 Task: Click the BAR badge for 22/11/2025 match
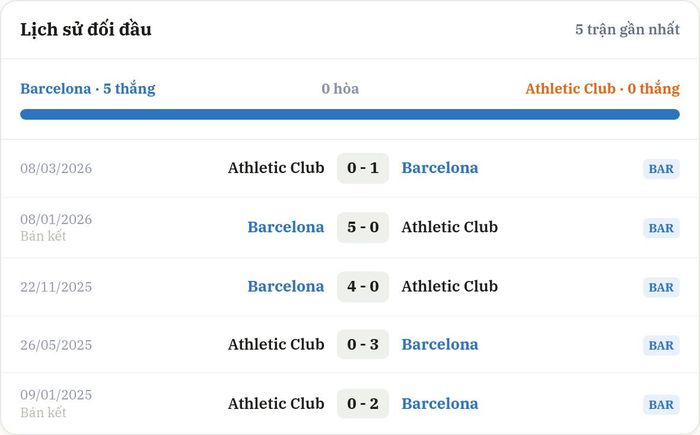tap(661, 287)
